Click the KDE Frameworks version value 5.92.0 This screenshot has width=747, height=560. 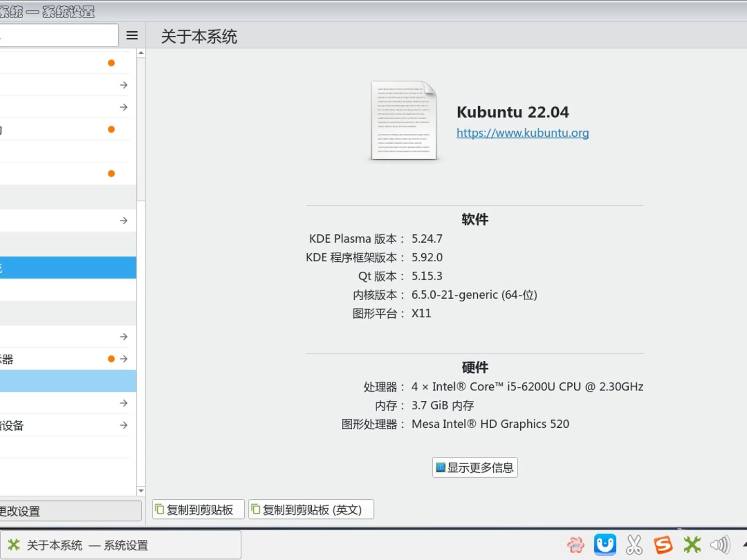click(427, 257)
